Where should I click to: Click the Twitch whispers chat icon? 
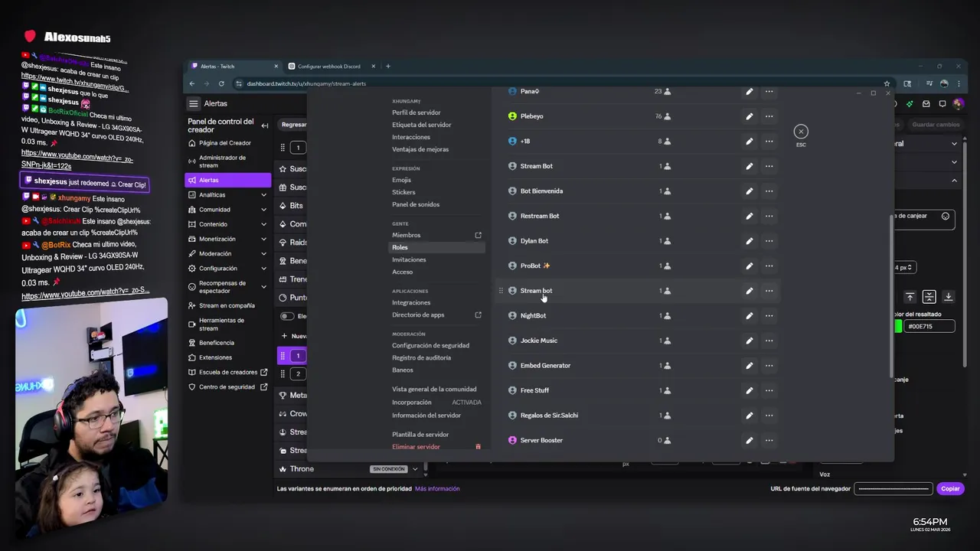point(942,103)
